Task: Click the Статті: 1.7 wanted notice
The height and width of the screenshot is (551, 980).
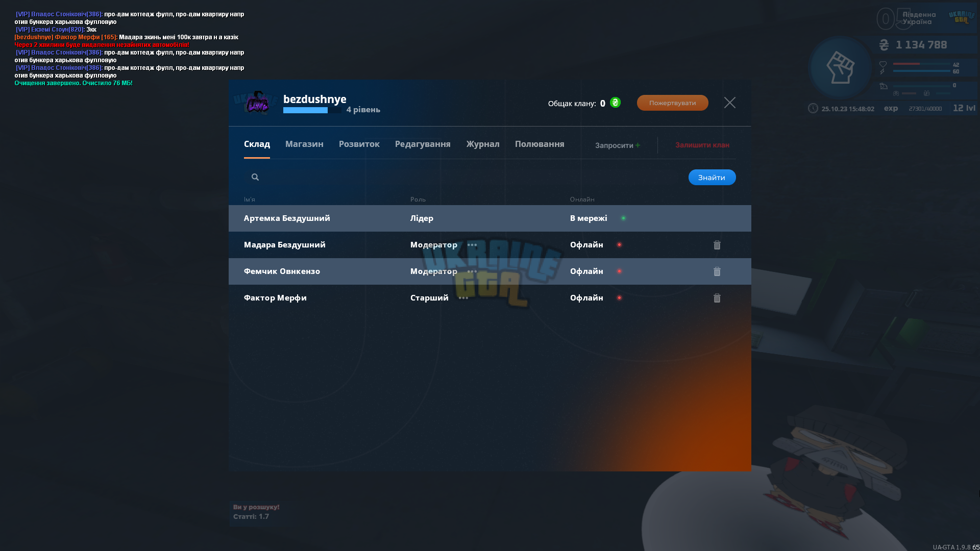Action: [251, 517]
